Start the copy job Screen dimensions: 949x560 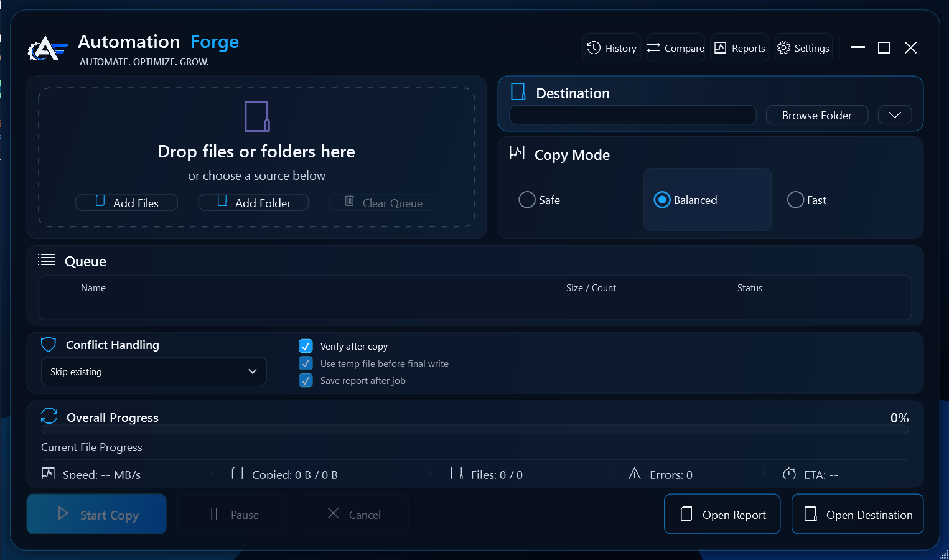coord(96,514)
